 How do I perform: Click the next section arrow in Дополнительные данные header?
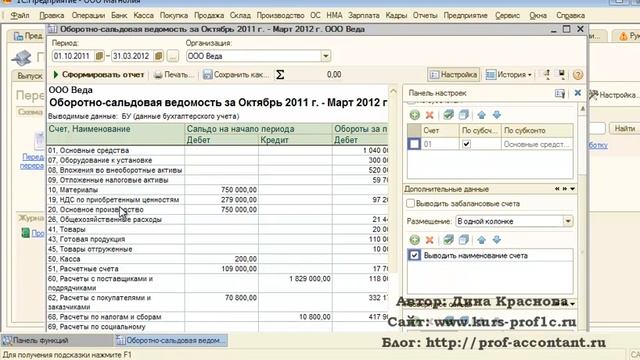click(x=565, y=189)
